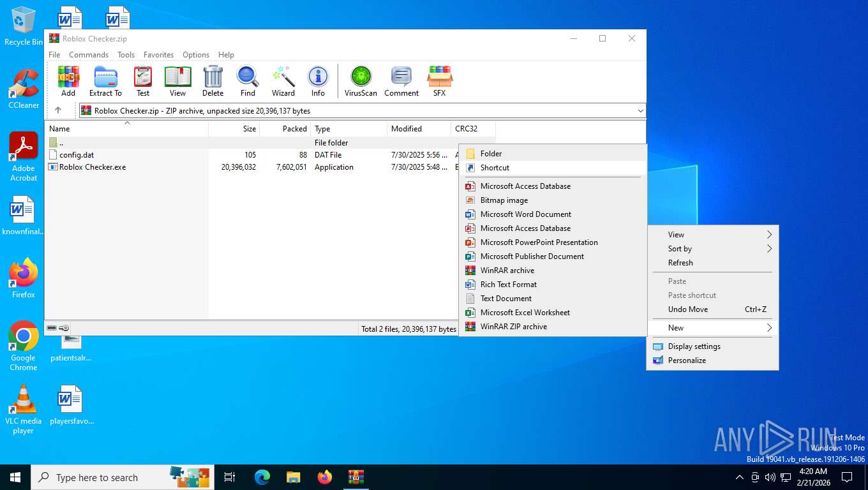
Task: Click the Firefox taskbar icon
Action: pos(325,477)
